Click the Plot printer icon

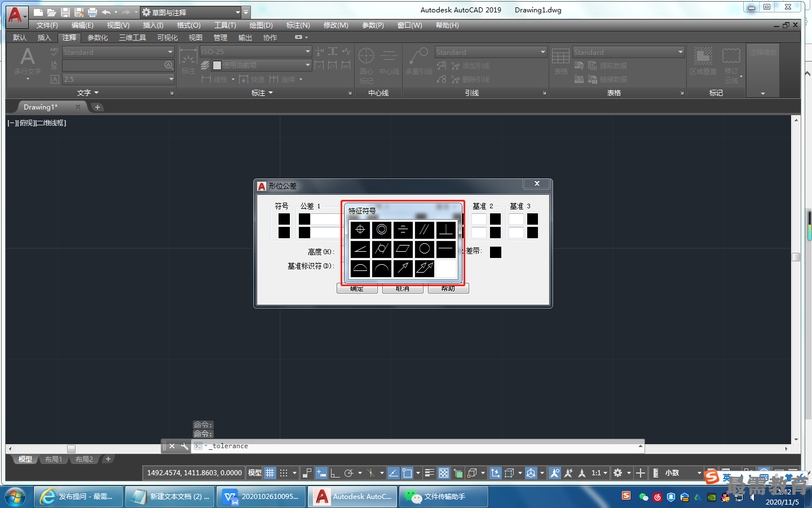pos(92,12)
